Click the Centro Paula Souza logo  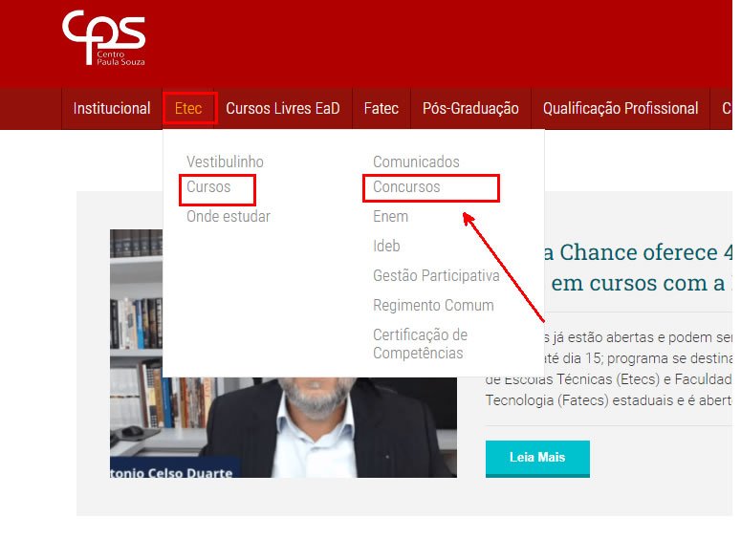click(104, 37)
